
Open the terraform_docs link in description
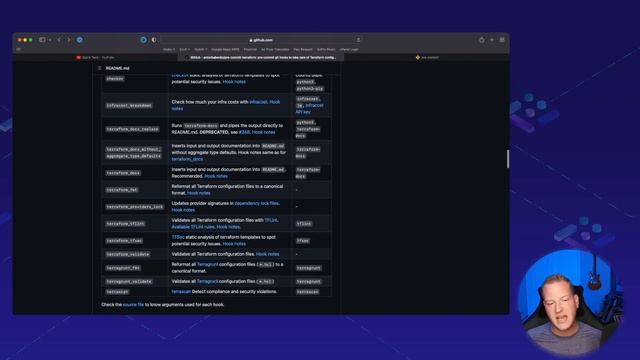coord(187,159)
